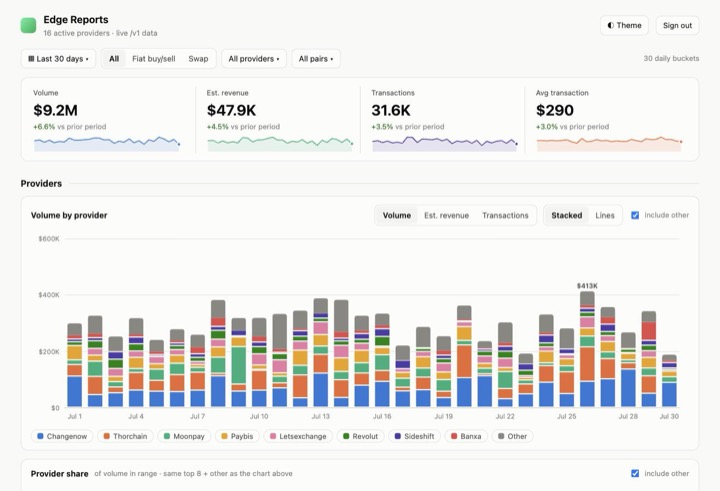Click the '16 active providers · live /v1 data' subtitle
The image size is (720, 491).
(101, 33)
